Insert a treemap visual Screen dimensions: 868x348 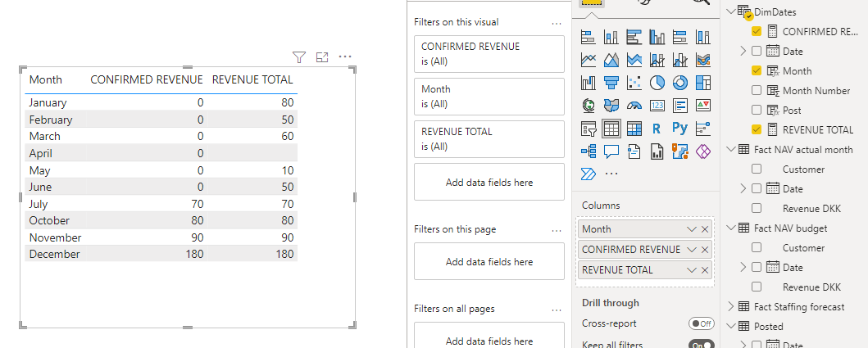pyautogui.click(x=703, y=83)
